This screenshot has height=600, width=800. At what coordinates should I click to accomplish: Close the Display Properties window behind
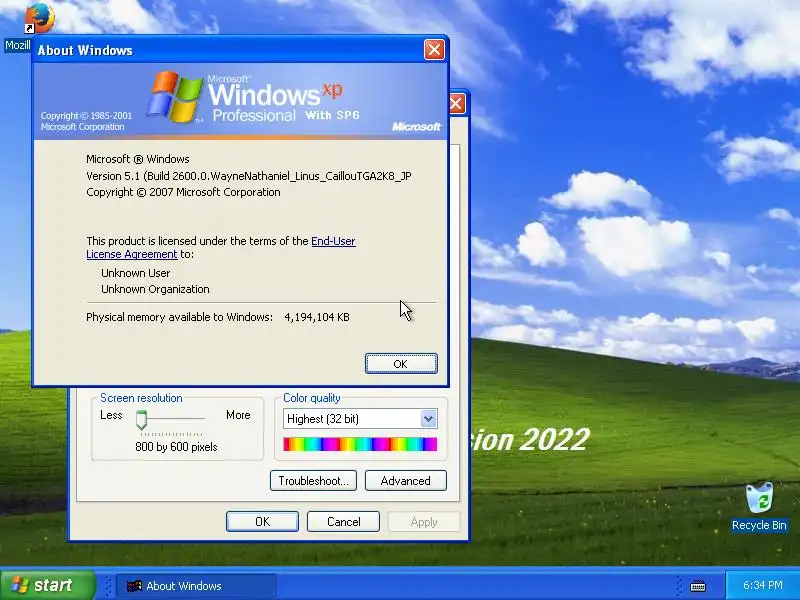[x=457, y=104]
